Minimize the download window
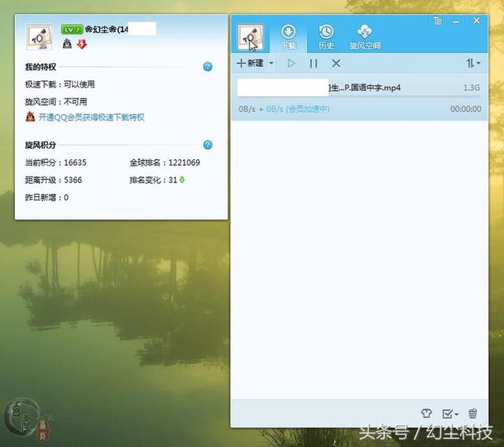 click(x=456, y=21)
